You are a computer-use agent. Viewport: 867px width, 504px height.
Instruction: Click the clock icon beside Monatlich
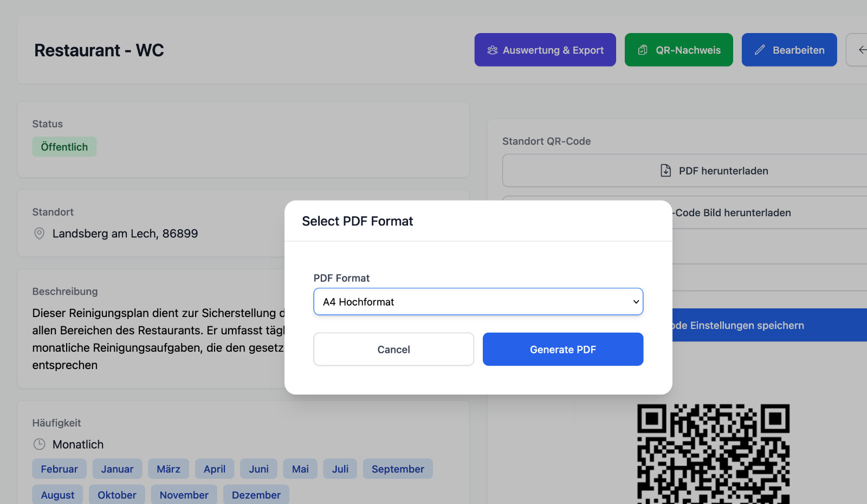pos(40,444)
